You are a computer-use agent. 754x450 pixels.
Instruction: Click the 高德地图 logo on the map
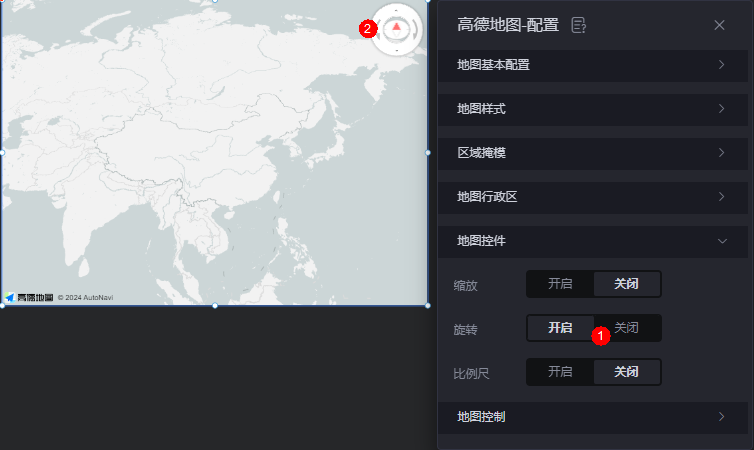click(29, 298)
